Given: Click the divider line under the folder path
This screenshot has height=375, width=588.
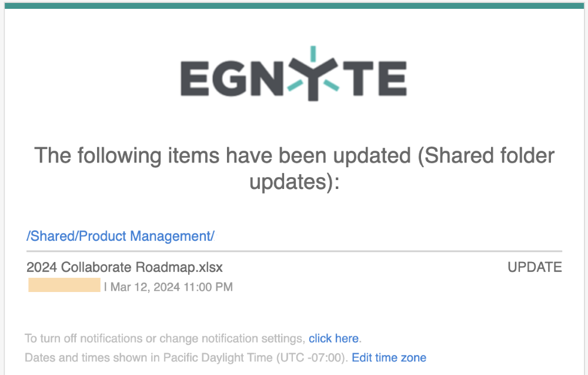Looking at the screenshot, I should tap(294, 251).
